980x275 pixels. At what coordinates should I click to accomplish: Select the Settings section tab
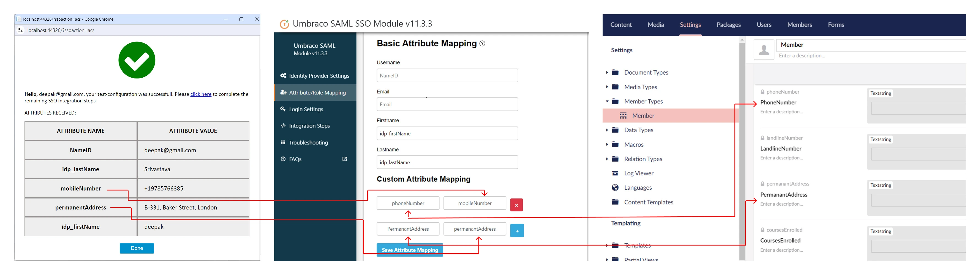pos(690,25)
